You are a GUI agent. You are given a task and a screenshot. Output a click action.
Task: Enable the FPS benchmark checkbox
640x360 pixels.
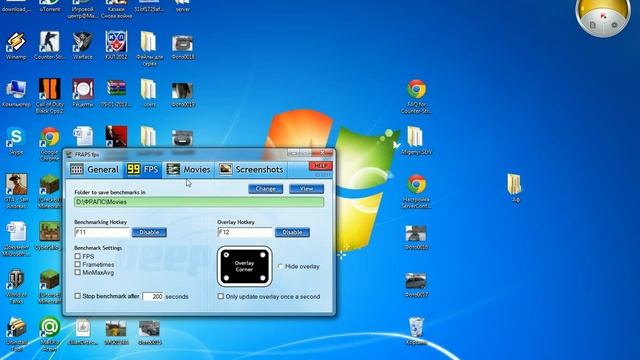(x=78, y=256)
